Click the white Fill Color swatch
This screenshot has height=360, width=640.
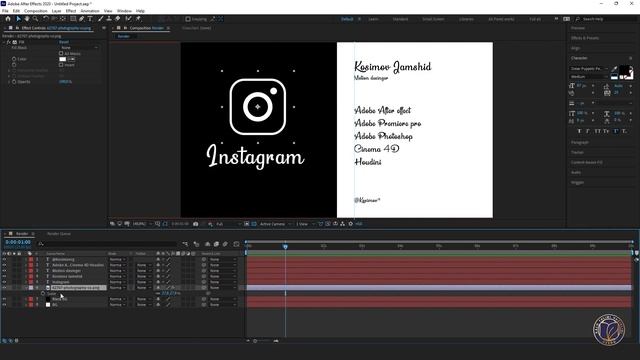(62, 59)
